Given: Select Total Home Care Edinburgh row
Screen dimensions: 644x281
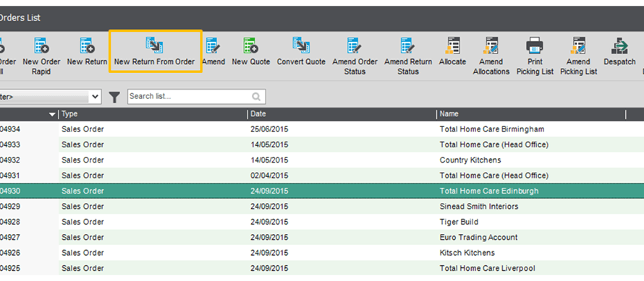Looking at the screenshot, I should 322,191.
